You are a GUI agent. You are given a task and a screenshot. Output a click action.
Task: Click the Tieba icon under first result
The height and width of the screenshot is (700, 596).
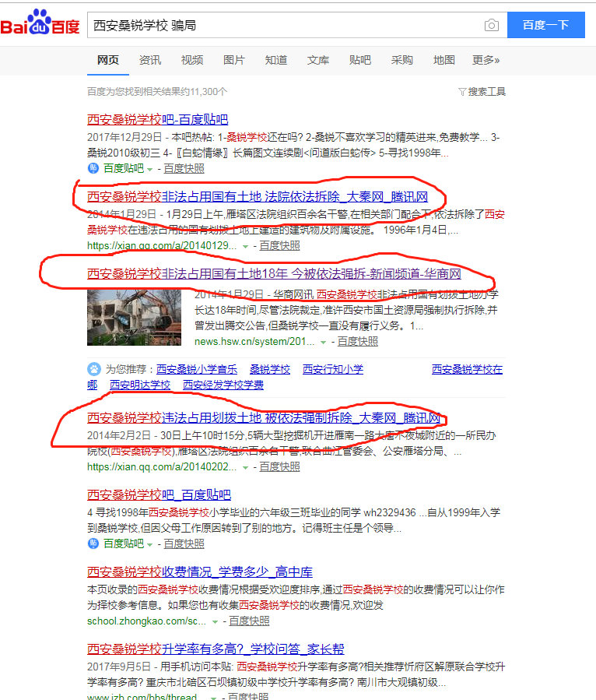coord(93,168)
